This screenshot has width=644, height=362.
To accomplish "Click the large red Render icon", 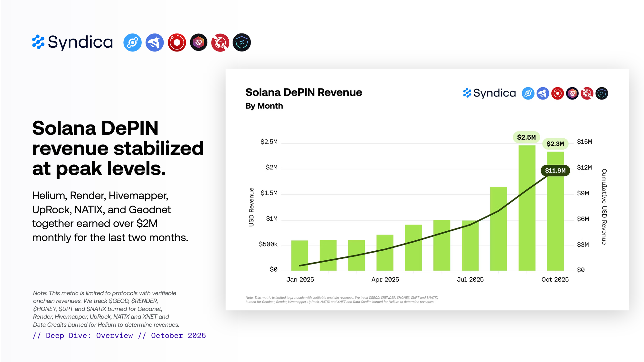I will click(x=177, y=42).
